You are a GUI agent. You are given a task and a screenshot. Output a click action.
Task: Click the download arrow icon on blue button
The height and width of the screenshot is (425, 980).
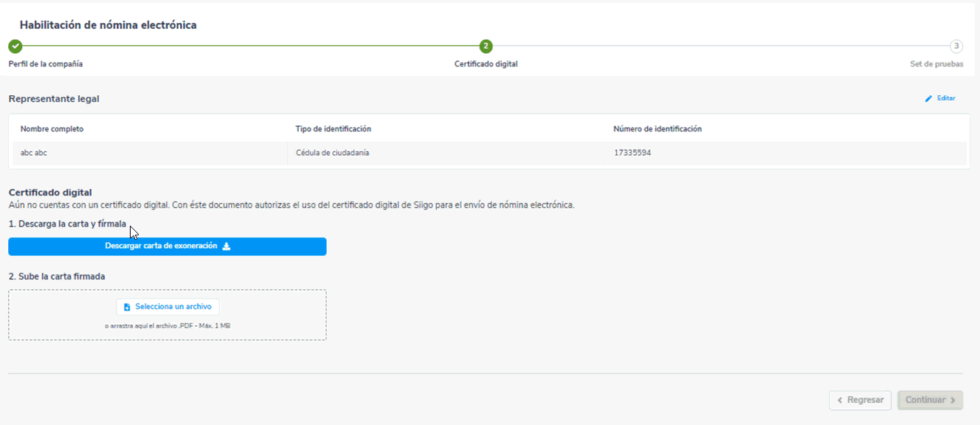227,246
